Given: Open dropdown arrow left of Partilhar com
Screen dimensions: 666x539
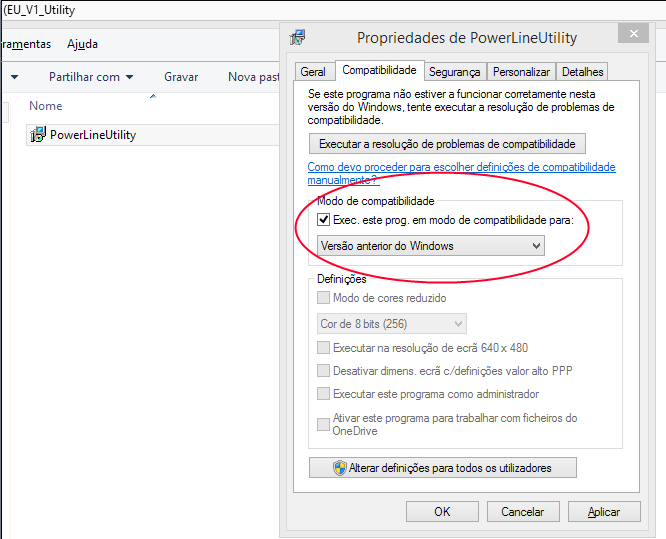Looking at the screenshot, I should (14, 77).
